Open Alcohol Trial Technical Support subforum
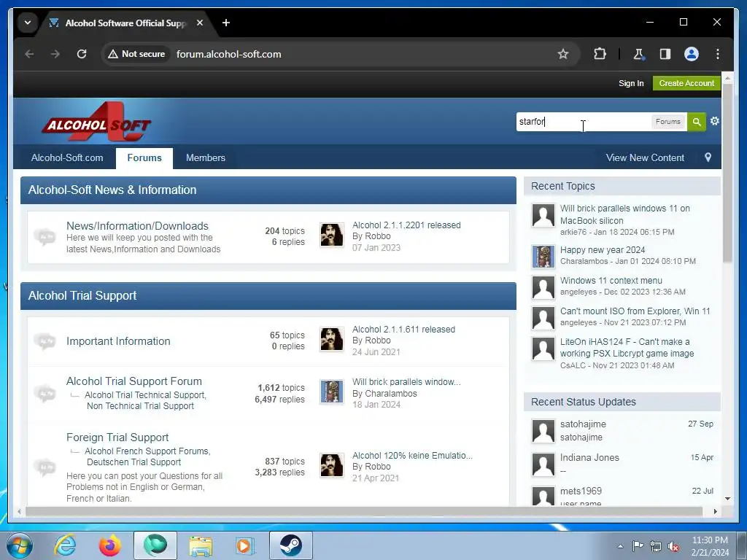 (x=145, y=395)
